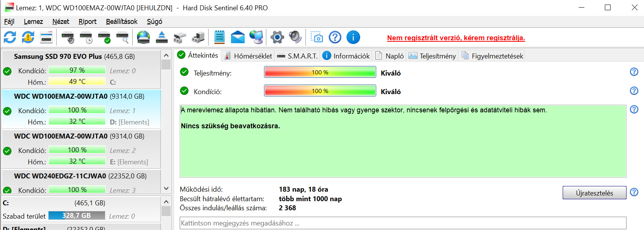Click the disk eject arrow toolbar icon

tap(162, 37)
